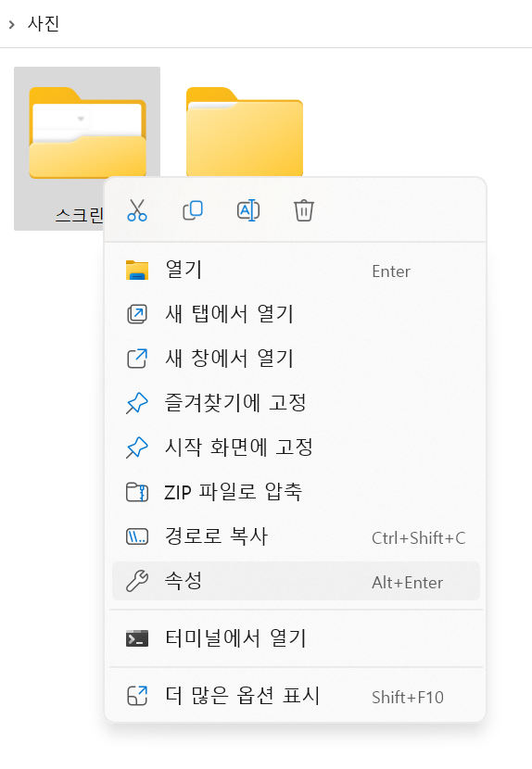Image resolution: width=532 pixels, height=769 pixels.
Task: Click the Copy icon in context menu
Action: pyautogui.click(x=193, y=210)
